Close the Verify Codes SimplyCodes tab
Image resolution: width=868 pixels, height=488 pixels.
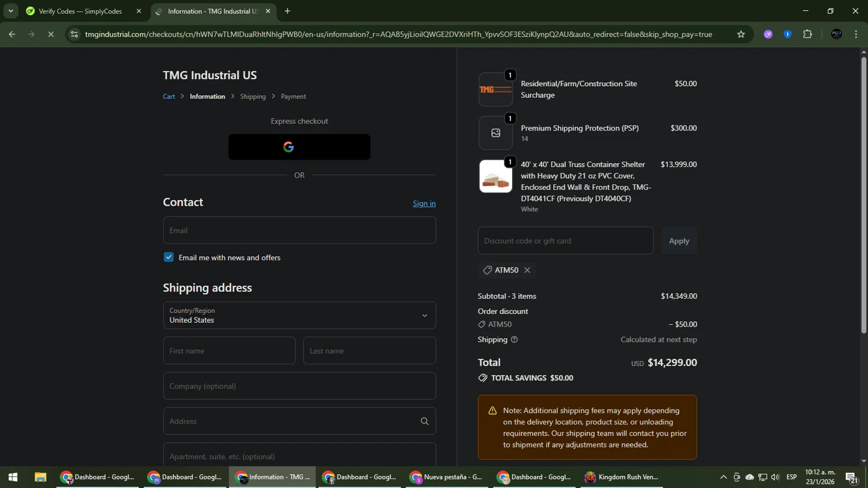coord(139,11)
